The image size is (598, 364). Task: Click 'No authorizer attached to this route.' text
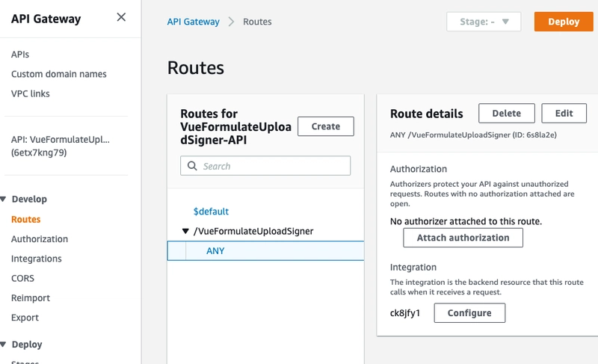tap(466, 221)
